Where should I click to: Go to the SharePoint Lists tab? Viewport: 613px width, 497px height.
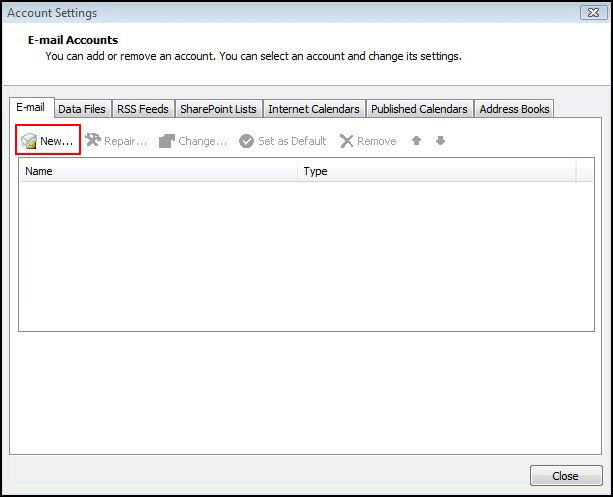pyautogui.click(x=218, y=109)
